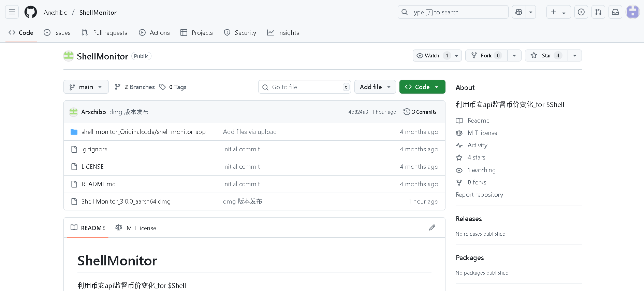Open the pull requests icon in header

coord(598,12)
